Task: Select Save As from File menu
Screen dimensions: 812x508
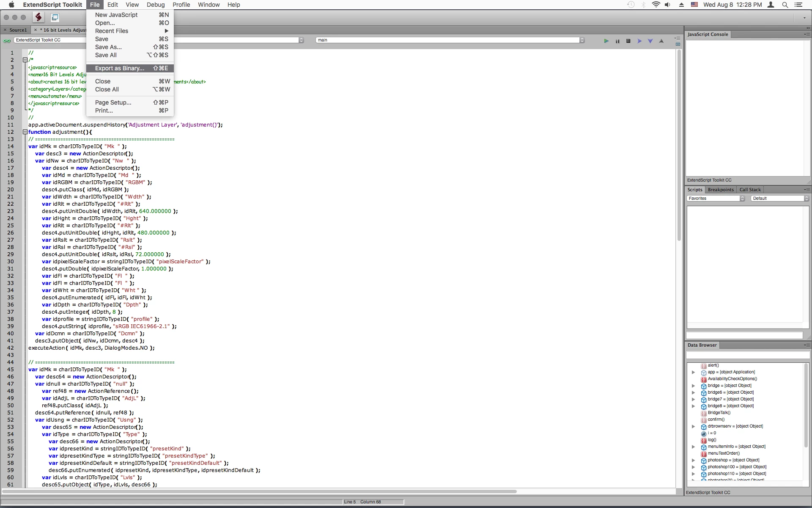Action: (x=108, y=47)
